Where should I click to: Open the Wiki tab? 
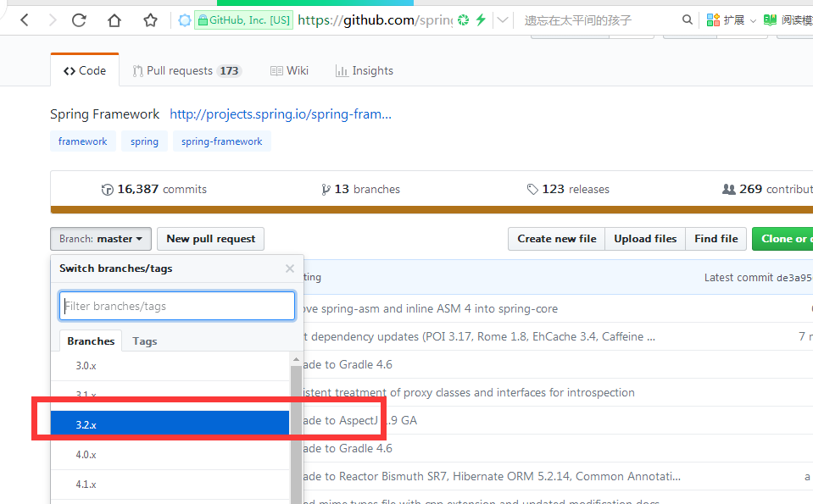click(289, 70)
